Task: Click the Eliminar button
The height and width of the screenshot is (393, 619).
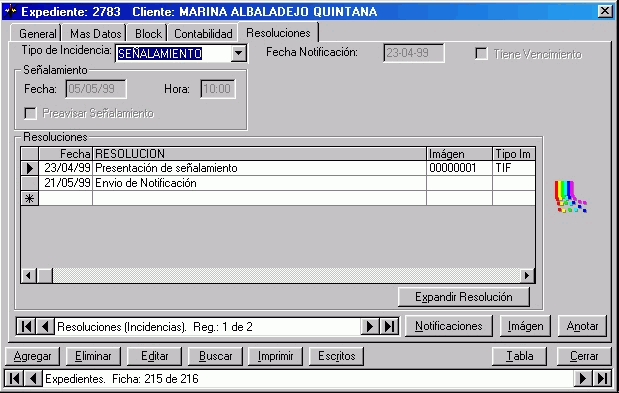Action: (x=93, y=356)
